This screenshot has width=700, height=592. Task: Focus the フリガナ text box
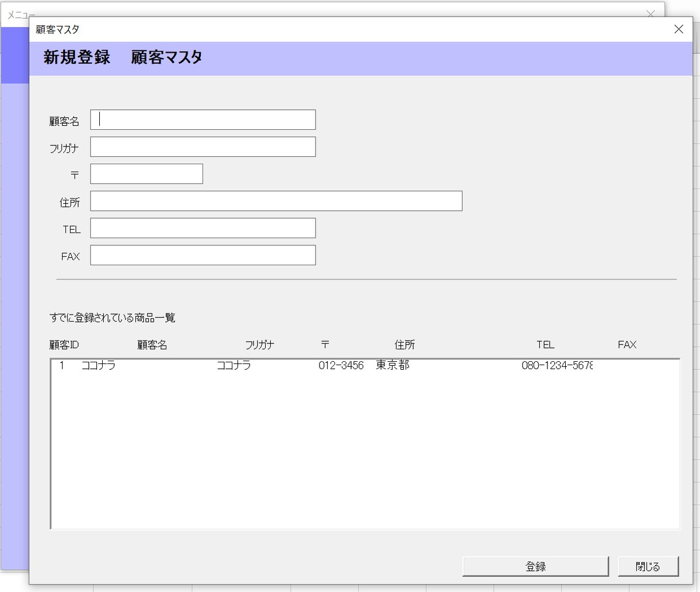(x=203, y=146)
